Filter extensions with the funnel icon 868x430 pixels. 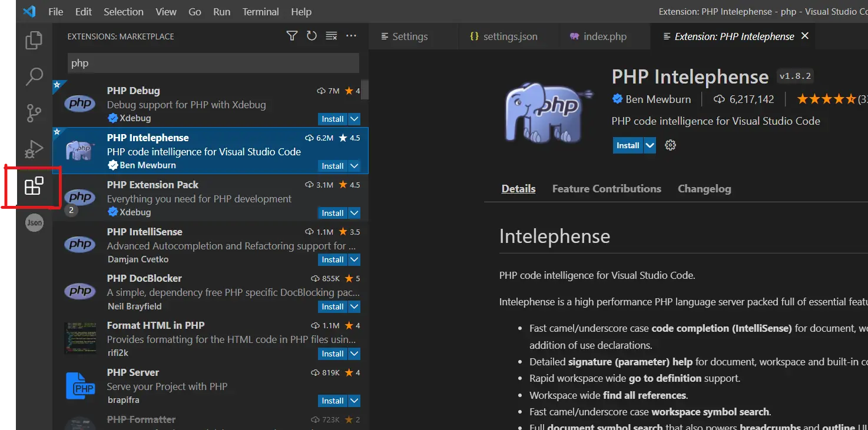pos(291,36)
